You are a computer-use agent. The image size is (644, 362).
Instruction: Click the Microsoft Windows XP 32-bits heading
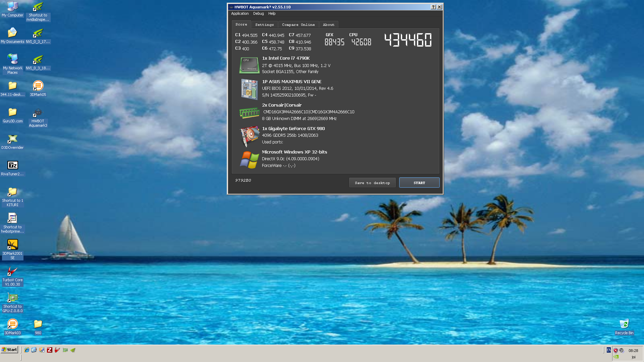(294, 152)
